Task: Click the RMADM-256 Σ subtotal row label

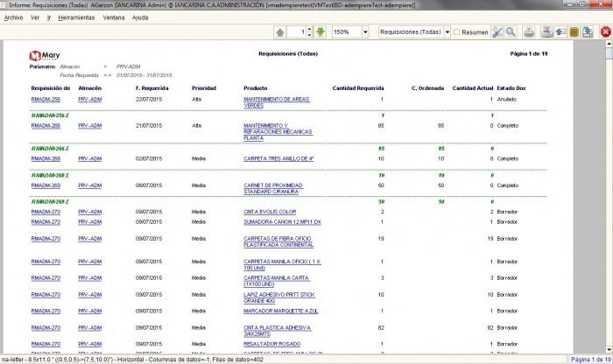Action: (x=50, y=115)
